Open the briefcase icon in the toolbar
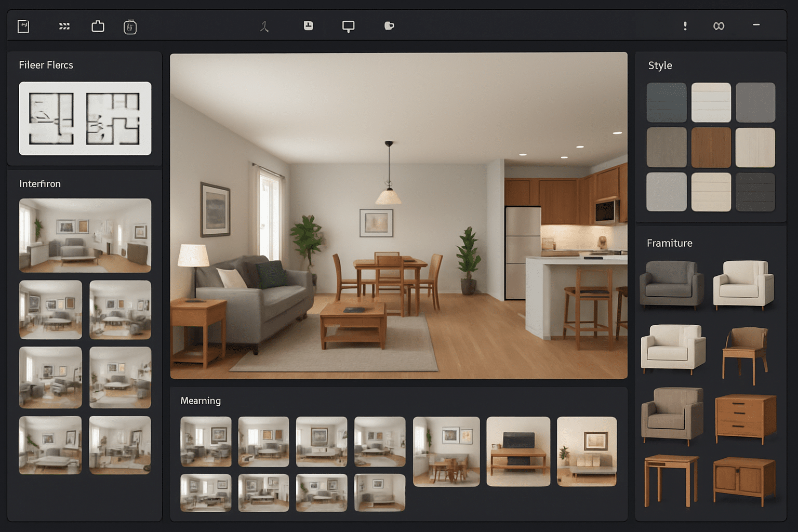The image size is (798, 532). coord(98,26)
